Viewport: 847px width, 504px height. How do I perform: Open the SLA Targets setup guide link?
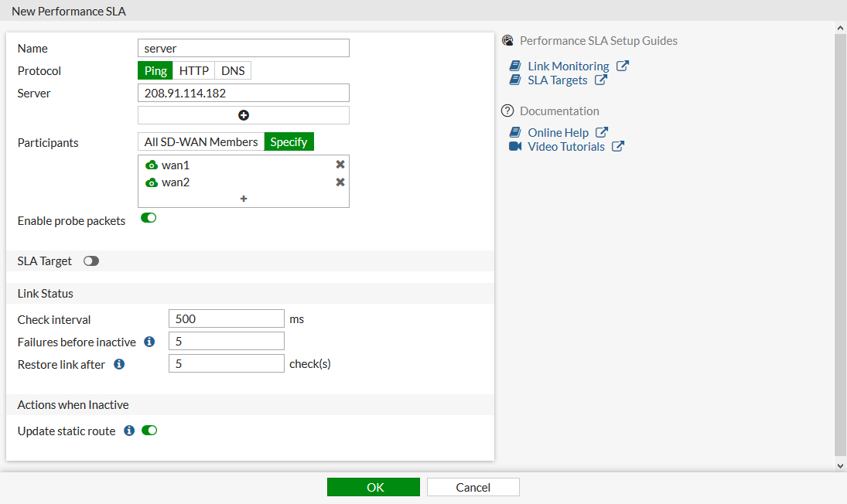pos(557,80)
